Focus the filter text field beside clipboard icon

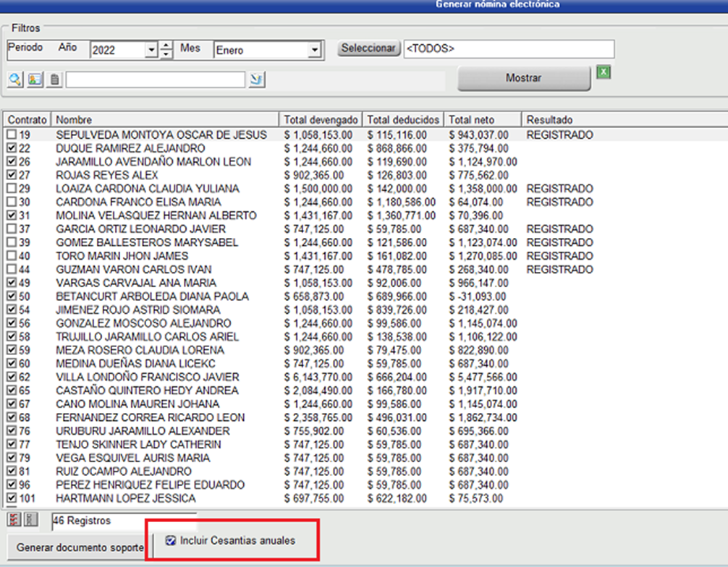pos(155,80)
